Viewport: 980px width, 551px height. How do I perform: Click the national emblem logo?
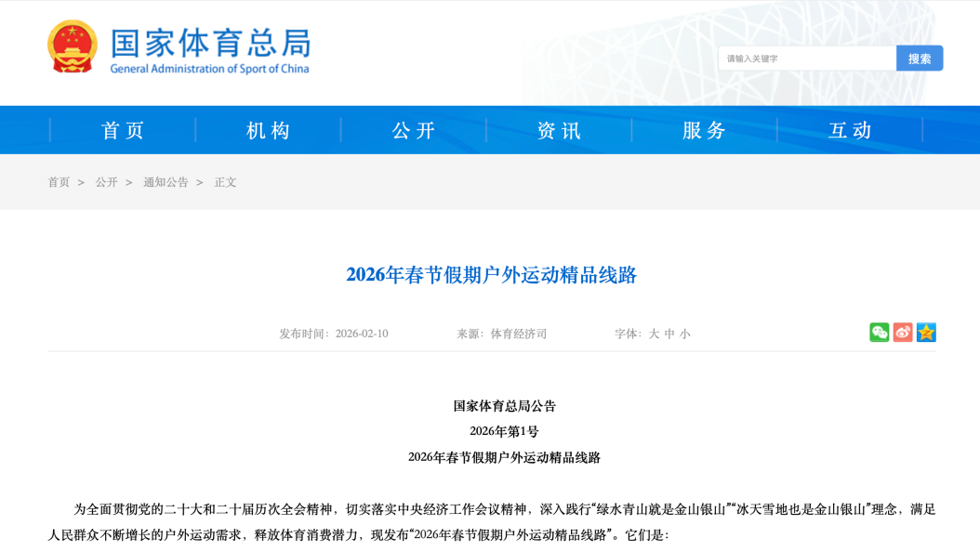click(73, 46)
